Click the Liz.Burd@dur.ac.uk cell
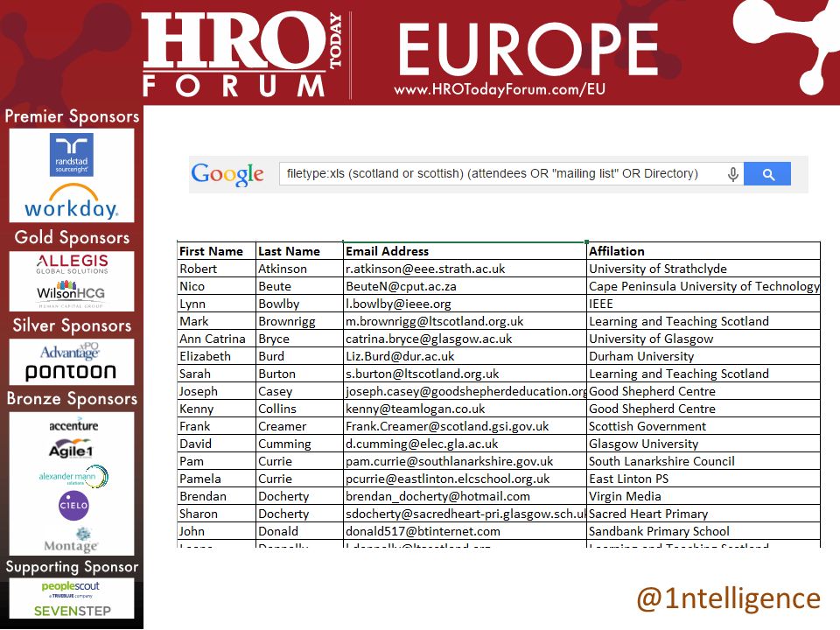The image size is (840, 630). pos(465,356)
